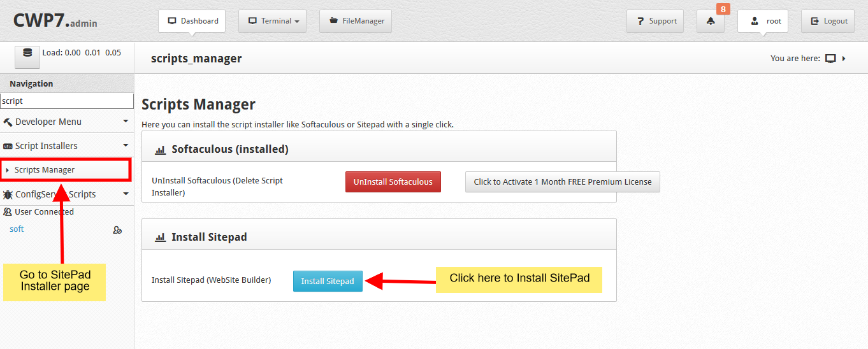
Task: Open Scripts Manager in the sidebar
Action: point(66,170)
